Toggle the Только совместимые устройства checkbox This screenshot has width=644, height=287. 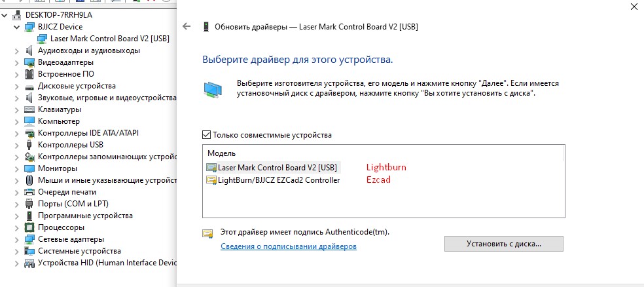pos(207,135)
